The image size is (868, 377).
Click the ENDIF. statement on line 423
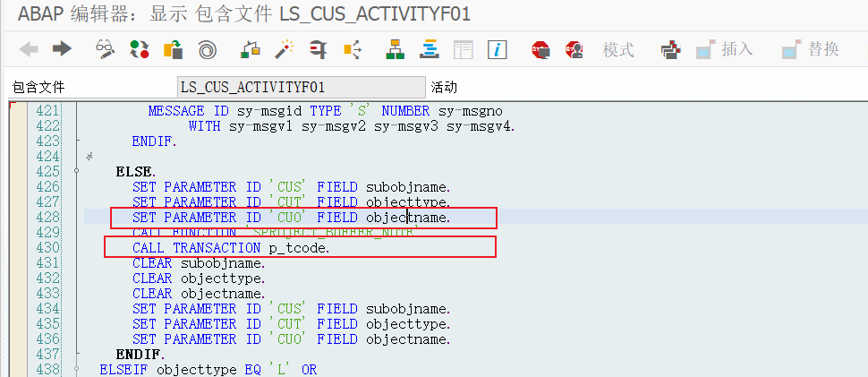pyautogui.click(x=155, y=141)
